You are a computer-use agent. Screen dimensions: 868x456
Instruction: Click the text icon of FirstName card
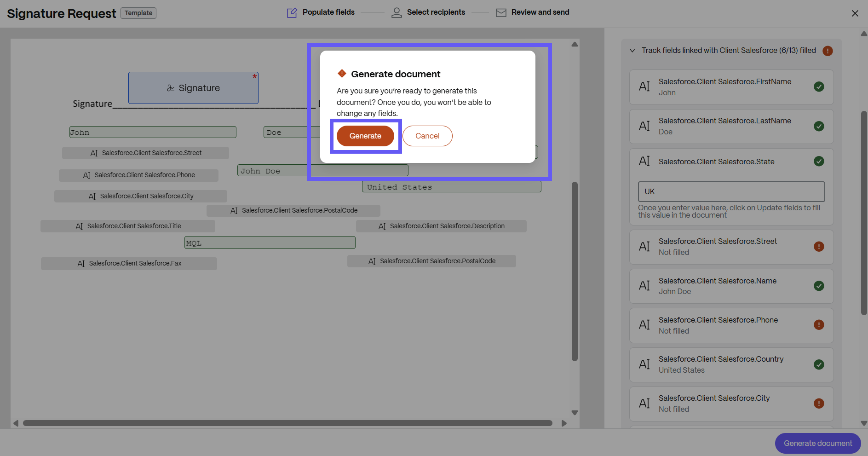(644, 87)
